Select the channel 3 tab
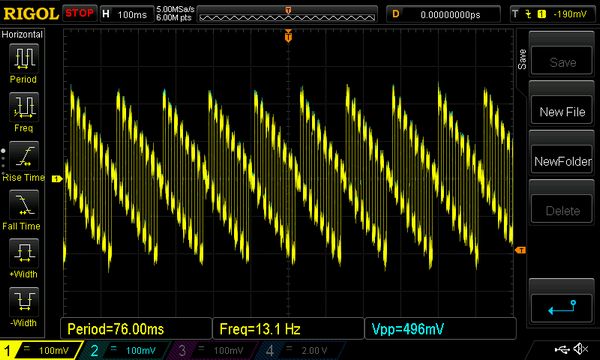 (x=212, y=350)
